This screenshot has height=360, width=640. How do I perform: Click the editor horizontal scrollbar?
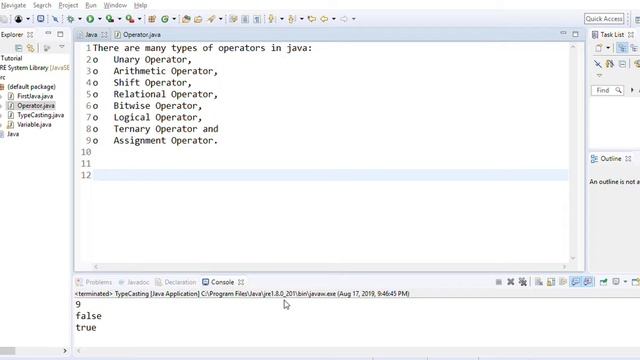pyautogui.click(x=330, y=267)
